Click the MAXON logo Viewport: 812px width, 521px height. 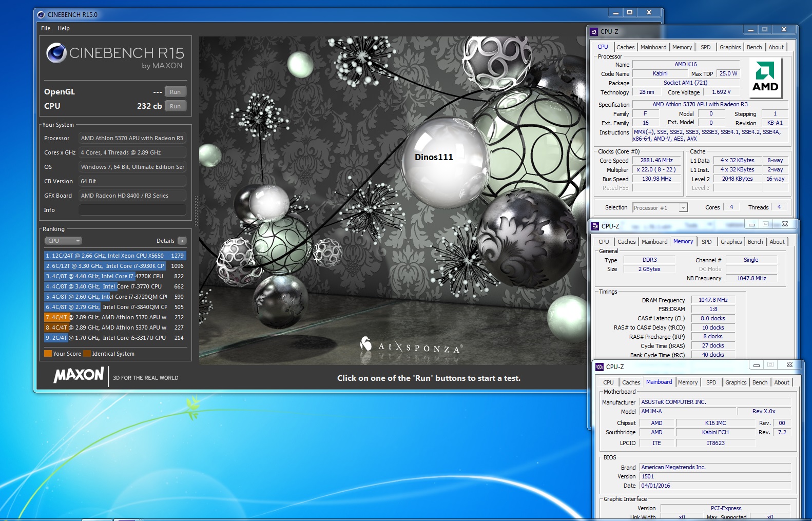79,375
